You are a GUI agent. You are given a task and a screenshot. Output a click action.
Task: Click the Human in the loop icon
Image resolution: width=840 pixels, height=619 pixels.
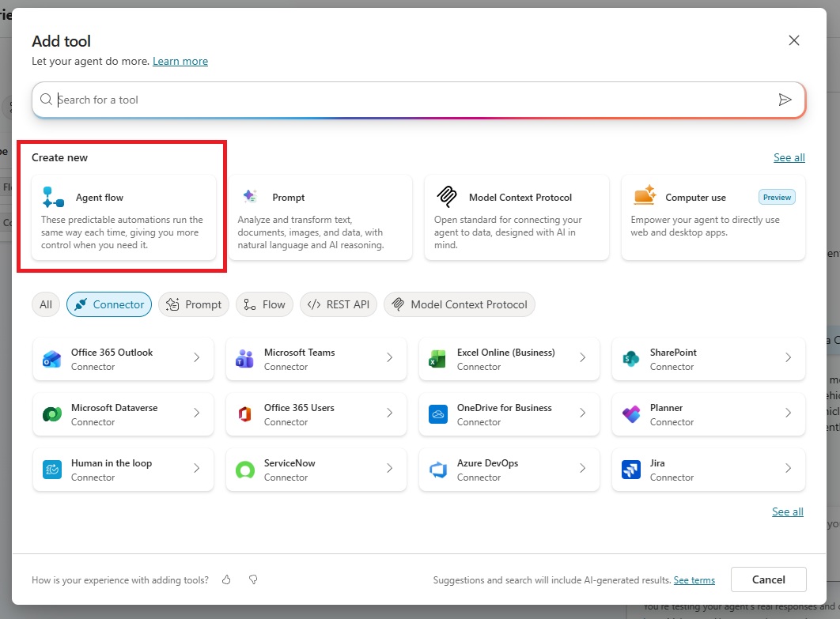[x=52, y=470]
